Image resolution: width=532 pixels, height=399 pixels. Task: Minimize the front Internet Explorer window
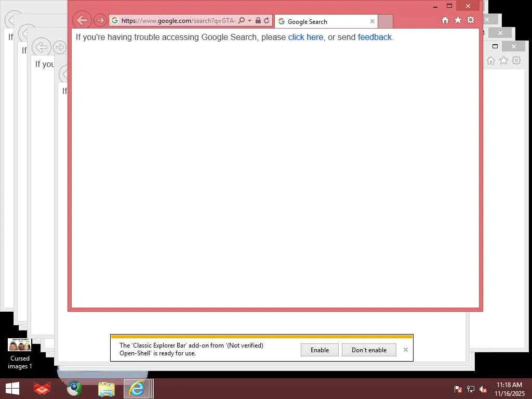(x=435, y=6)
